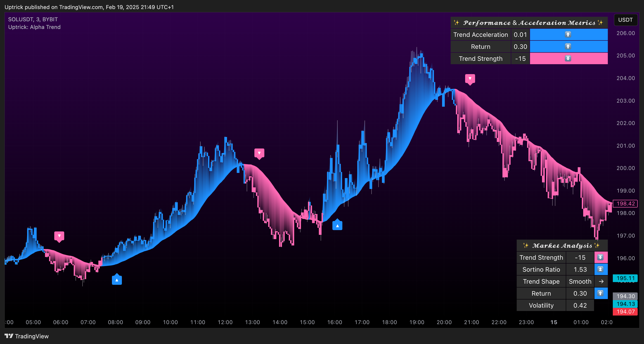Click the Uptrick published on TradingView.com caption
This screenshot has height=344, width=644.
[89, 7]
